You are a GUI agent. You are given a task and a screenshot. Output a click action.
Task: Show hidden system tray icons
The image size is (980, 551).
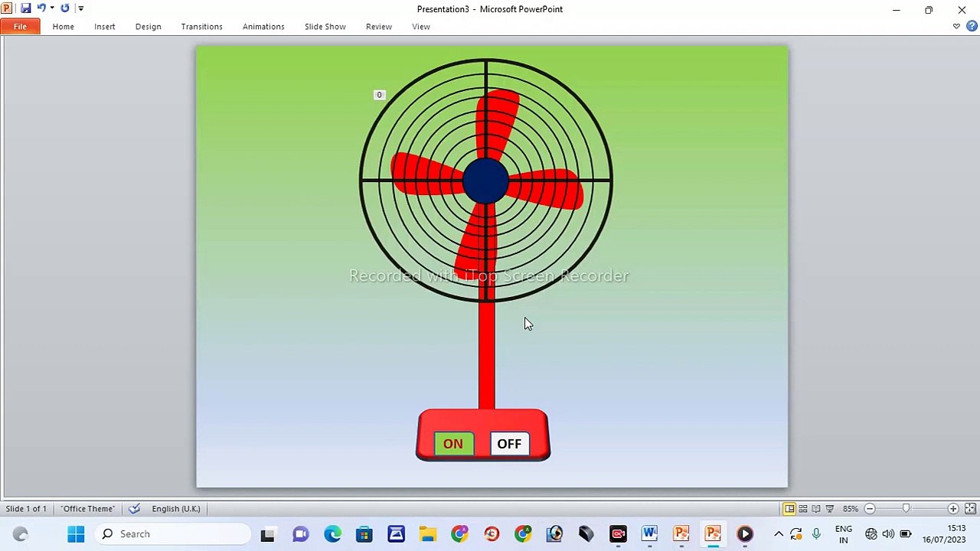(x=779, y=534)
